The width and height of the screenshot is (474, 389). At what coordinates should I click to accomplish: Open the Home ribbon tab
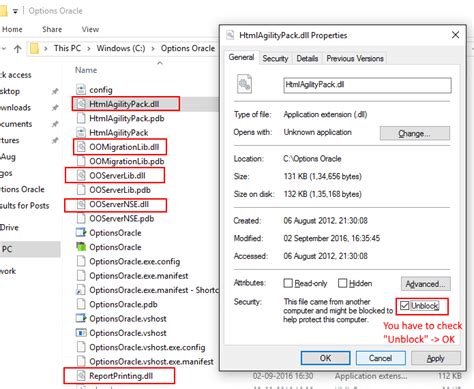coord(12,29)
